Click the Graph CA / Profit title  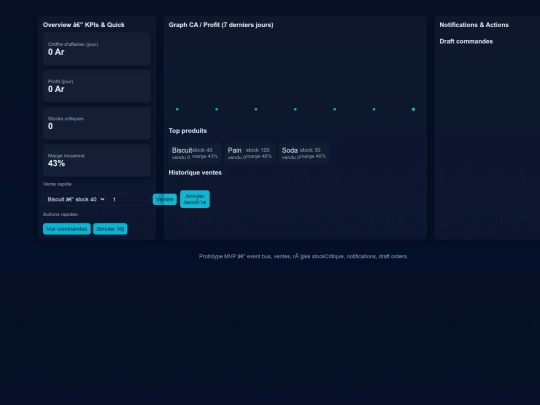coord(221,25)
